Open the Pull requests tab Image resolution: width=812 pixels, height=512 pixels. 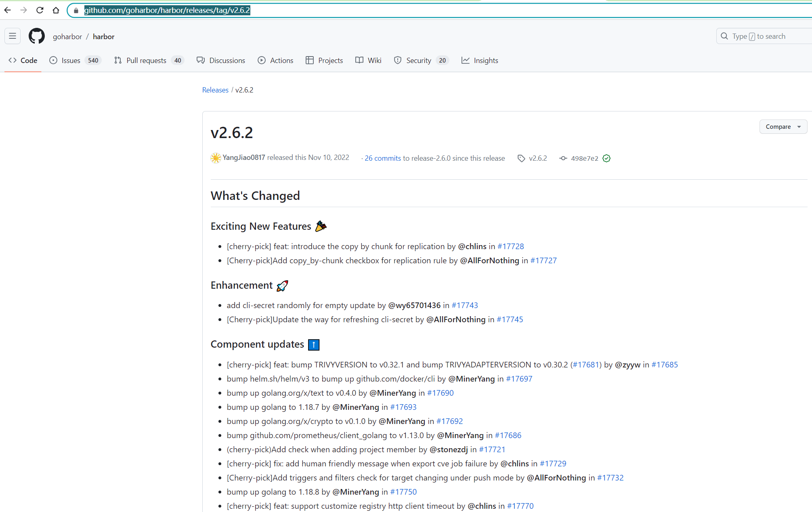[149, 61]
